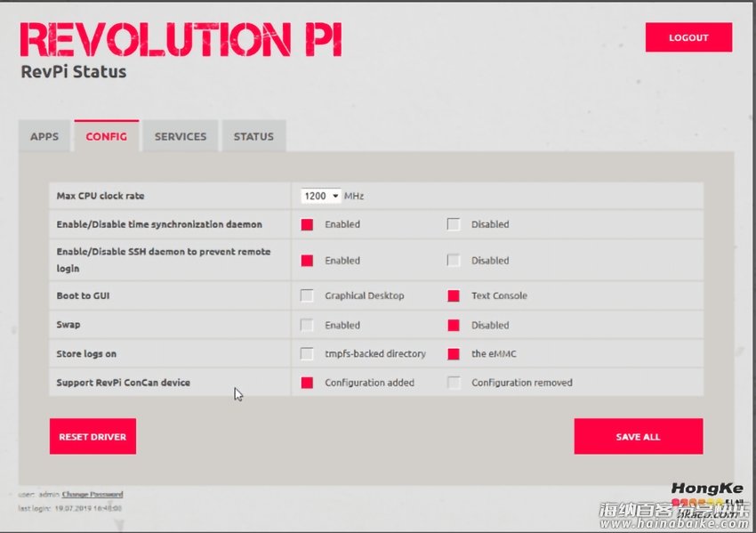Image resolution: width=756 pixels, height=533 pixels.
Task: Click the RESET DRIVER button
Action: click(x=92, y=437)
